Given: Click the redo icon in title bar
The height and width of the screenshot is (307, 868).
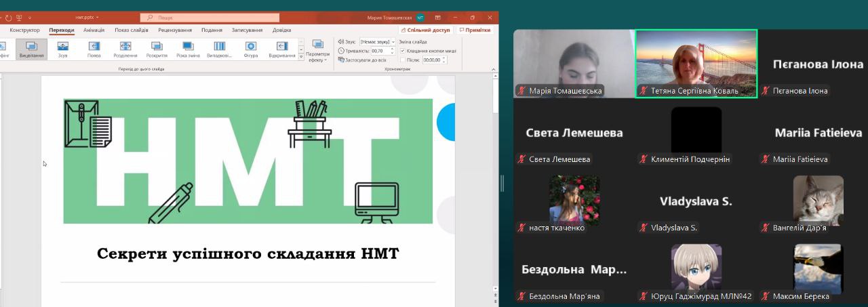Looking at the screenshot, I should [x=9, y=17].
